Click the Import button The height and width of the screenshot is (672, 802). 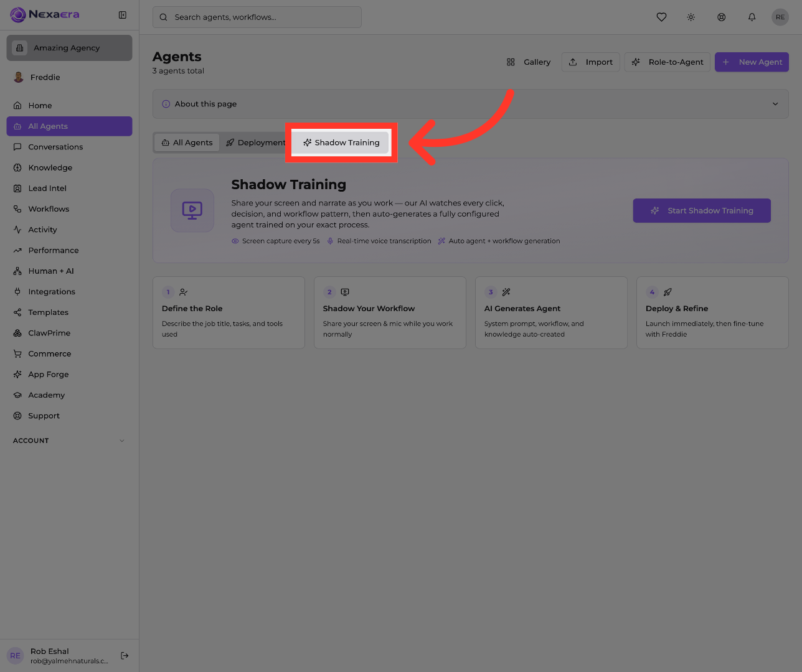point(591,62)
